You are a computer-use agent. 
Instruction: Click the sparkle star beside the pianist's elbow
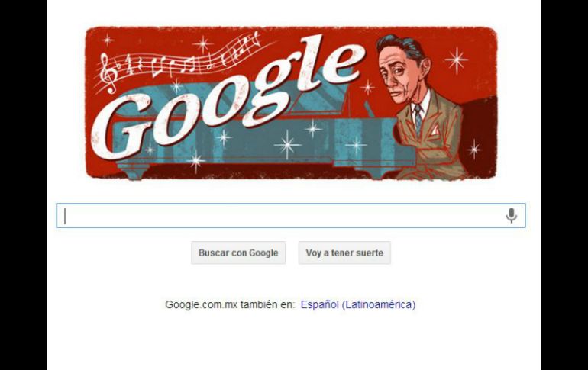click(x=474, y=149)
